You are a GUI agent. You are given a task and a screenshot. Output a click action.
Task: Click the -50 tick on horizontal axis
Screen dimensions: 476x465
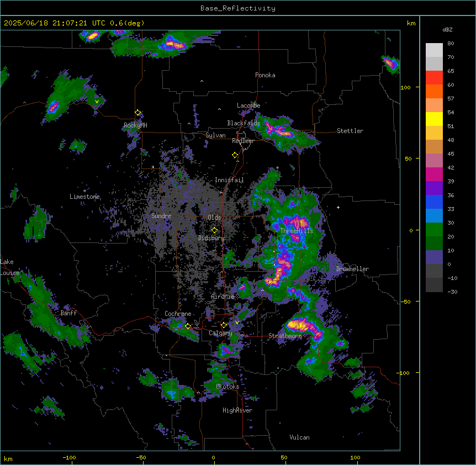pyautogui.click(x=141, y=457)
